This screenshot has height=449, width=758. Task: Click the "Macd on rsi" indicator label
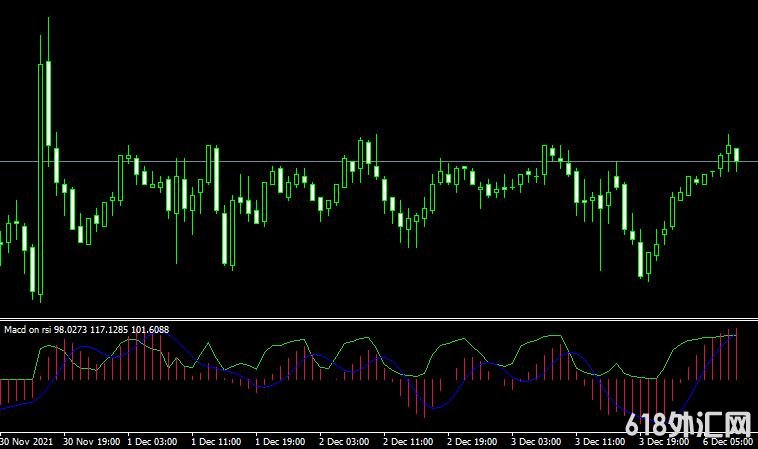[x=87, y=330]
